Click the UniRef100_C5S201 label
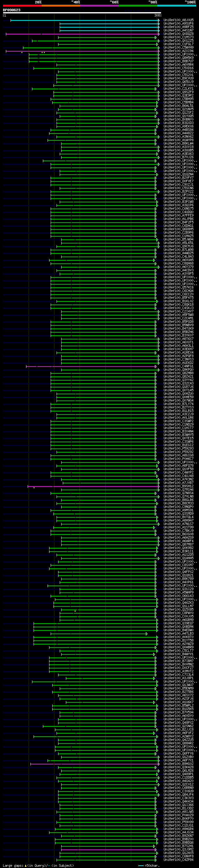 coord(178,75)
